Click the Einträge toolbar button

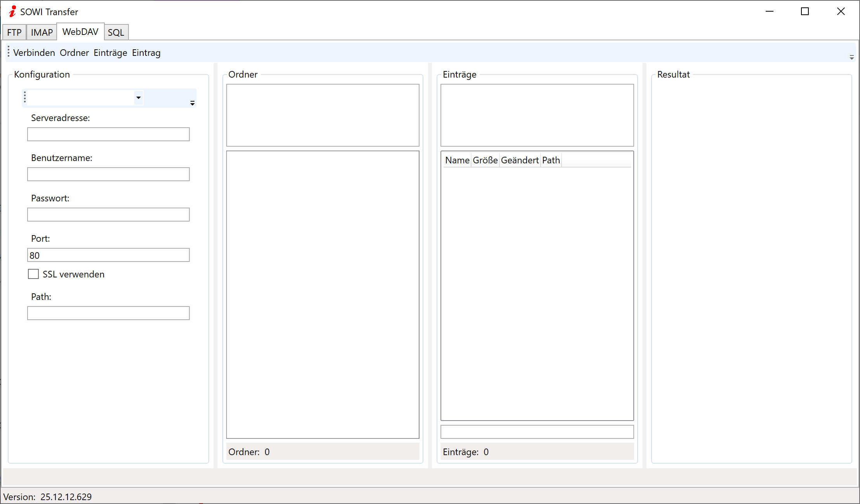coord(110,53)
